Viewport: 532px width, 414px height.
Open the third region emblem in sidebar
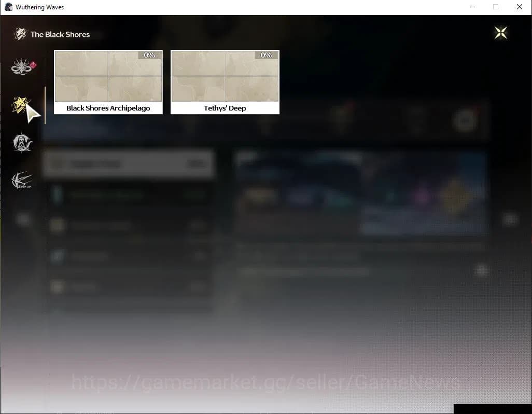(x=22, y=143)
